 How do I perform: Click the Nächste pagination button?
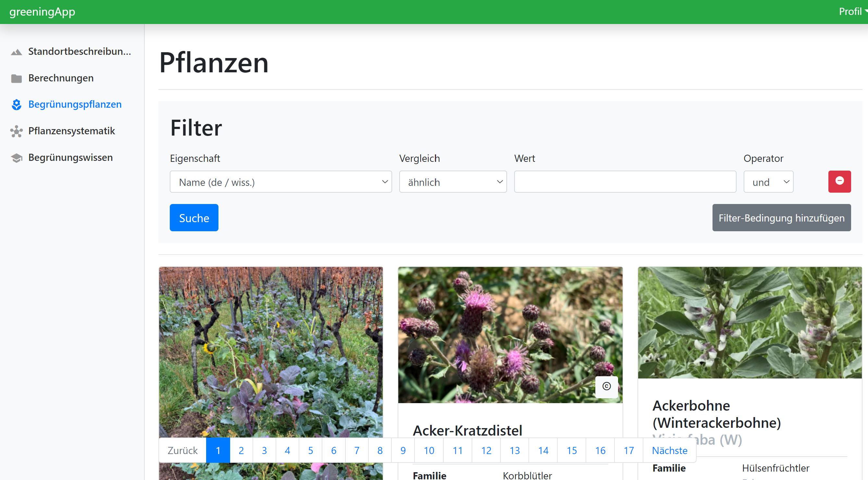(x=670, y=450)
